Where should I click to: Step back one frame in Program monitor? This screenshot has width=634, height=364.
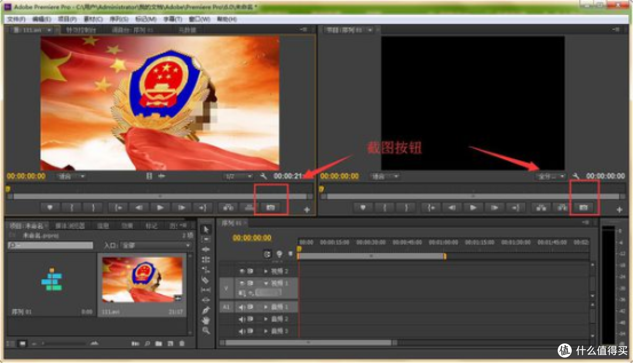pyautogui.click(x=451, y=207)
